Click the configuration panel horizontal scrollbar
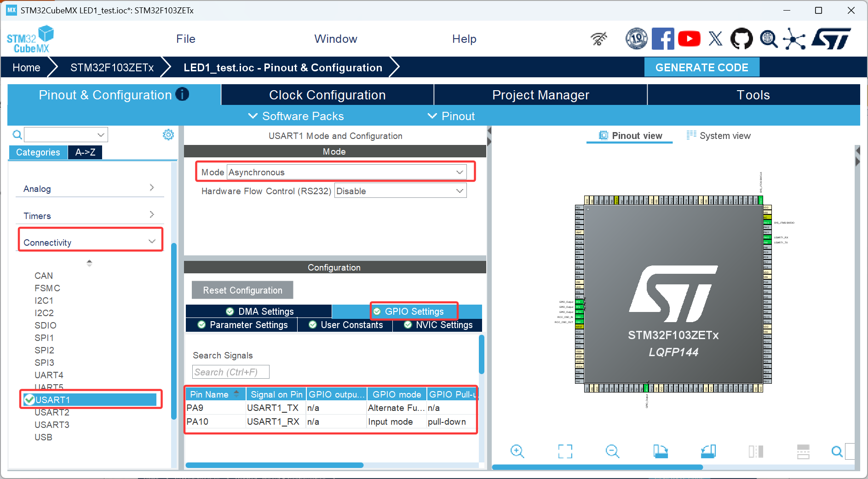 tap(274, 465)
